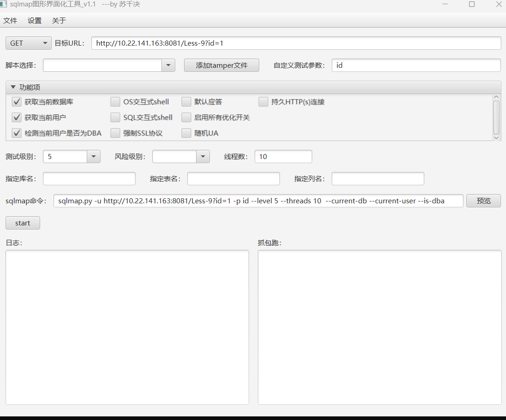
Task: Enable the OS交互式shell checkbox
Action: (x=115, y=102)
